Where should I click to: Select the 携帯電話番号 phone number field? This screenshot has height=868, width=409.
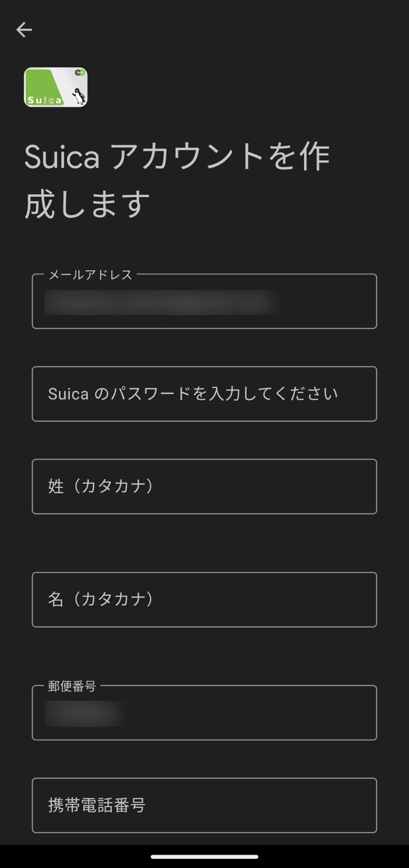point(204,806)
